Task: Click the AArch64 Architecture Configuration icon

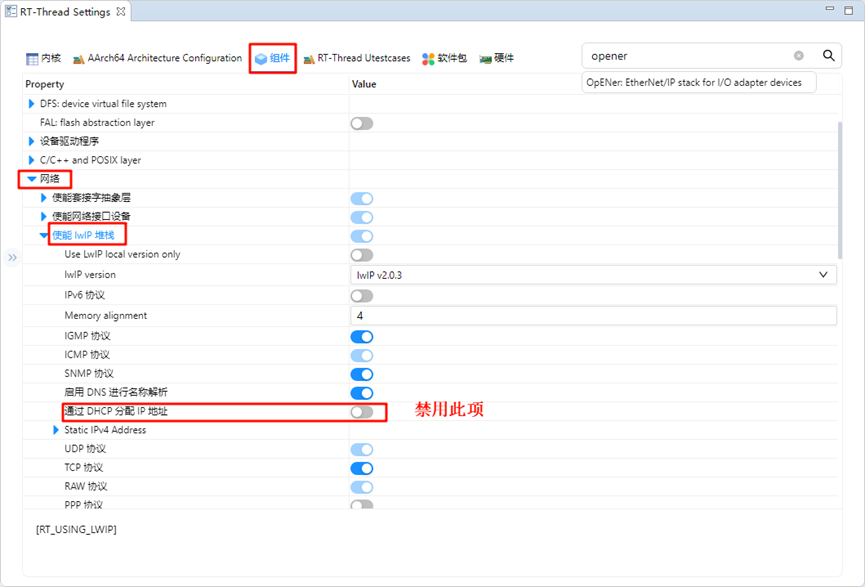Action: coord(79,58)
